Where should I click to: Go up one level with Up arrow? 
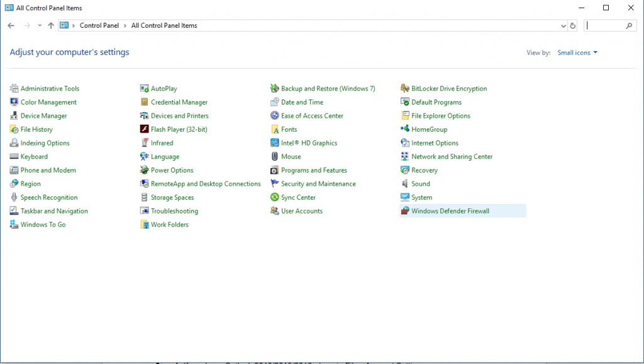pyautogui.click(x=51, y=25)
